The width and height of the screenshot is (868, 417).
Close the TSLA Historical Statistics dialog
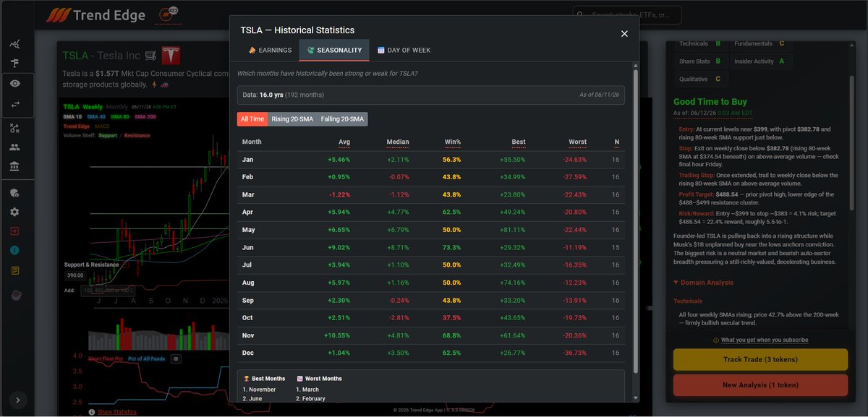(624, 33)
